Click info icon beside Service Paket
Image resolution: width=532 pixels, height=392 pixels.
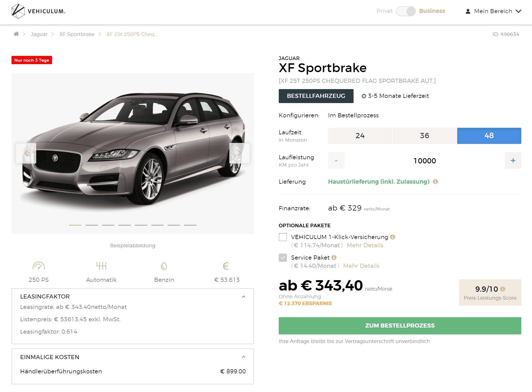[x=334, y=257]
